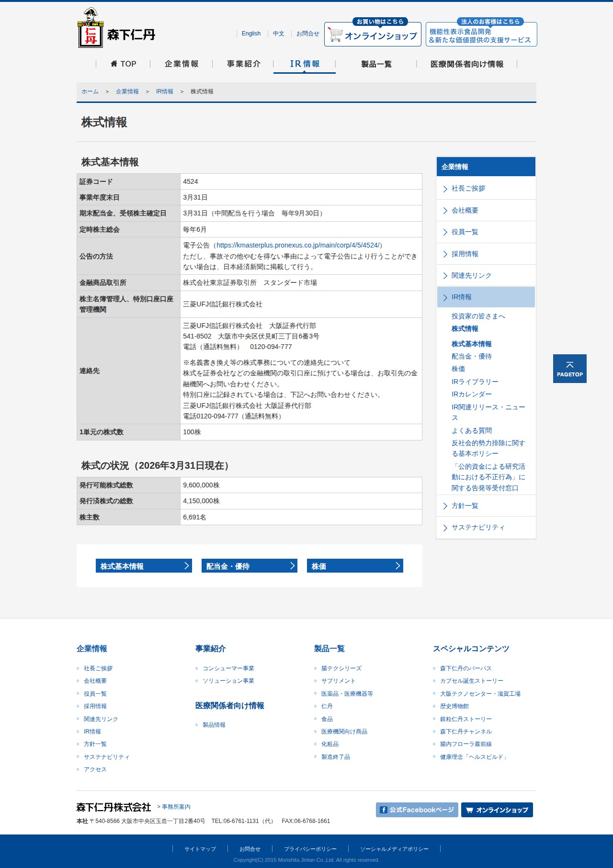Viewport: 613px width, 868px height.
Task: Click the PAGETOP arrow button
Action: pyautogui.click(x=570, y=369)
